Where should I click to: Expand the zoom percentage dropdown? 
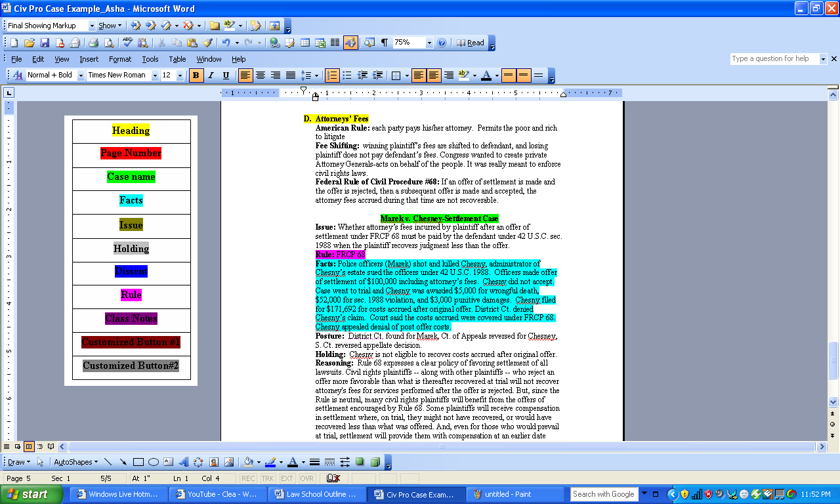429,43
